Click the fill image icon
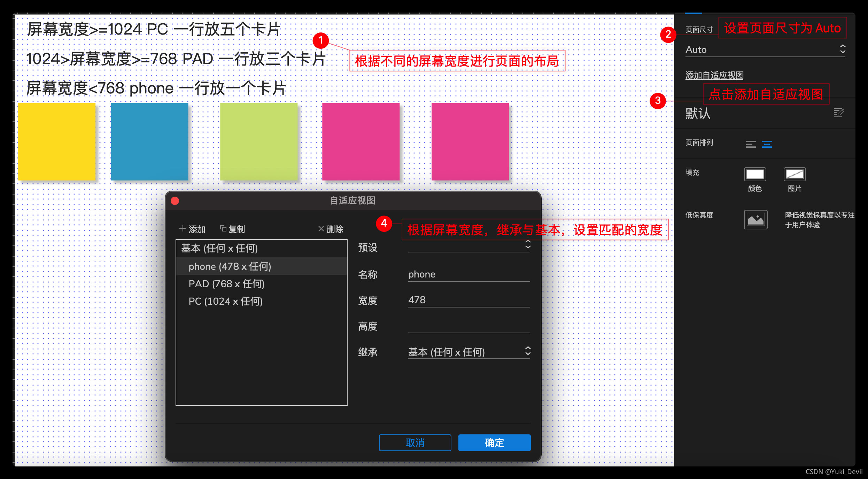This screenshot has width=868, height=479. coord(795,174)
